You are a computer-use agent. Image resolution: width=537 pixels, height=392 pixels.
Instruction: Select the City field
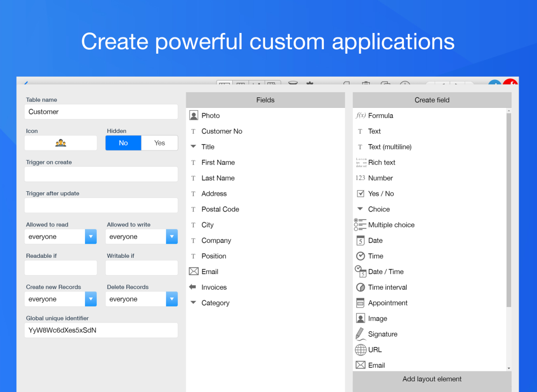click(x=265, y=225)
